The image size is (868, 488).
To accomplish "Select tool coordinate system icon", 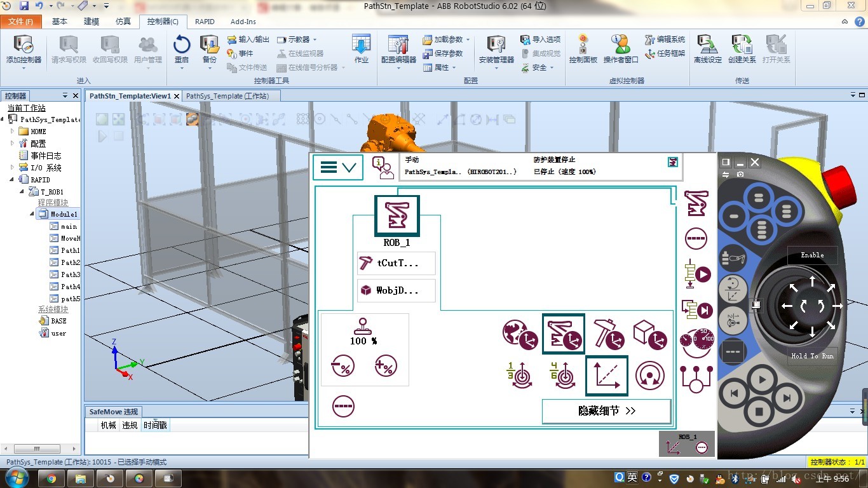I will (x=608, y=334).
